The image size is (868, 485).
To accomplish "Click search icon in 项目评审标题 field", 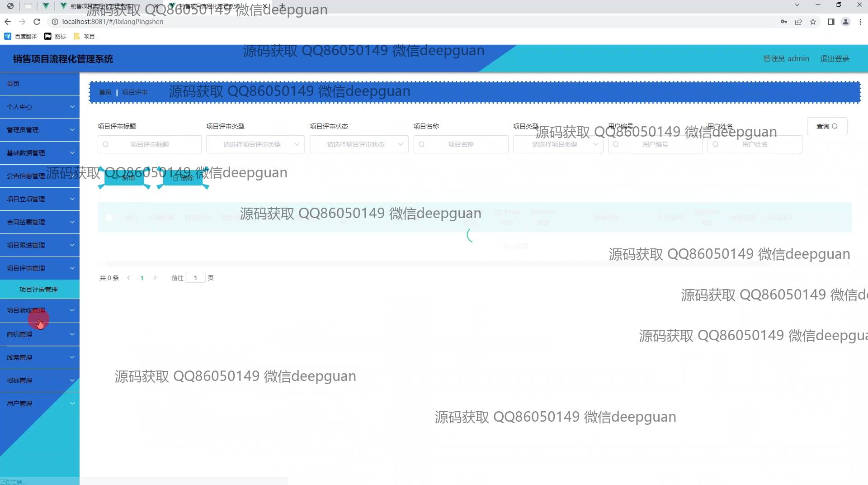I will 106,144.
